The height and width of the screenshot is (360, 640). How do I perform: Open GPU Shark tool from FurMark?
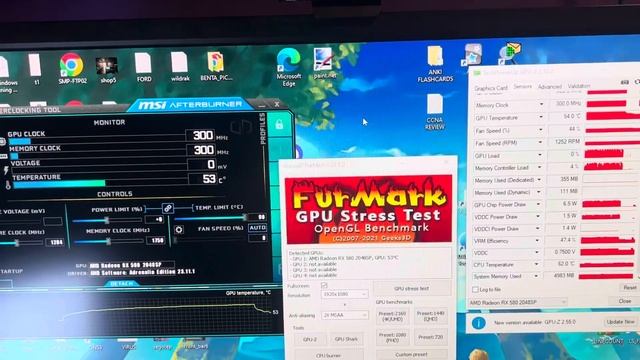click(346, 339)
